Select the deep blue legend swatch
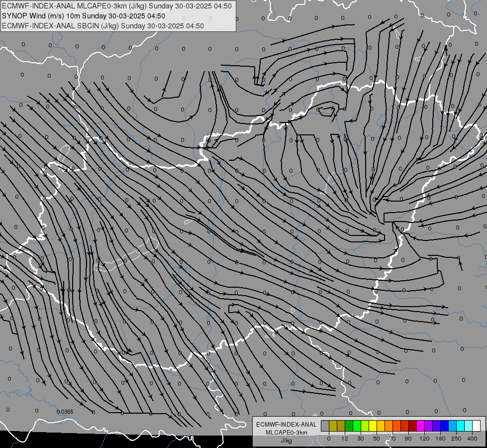The image size is (487, 448). click(444, 426)
